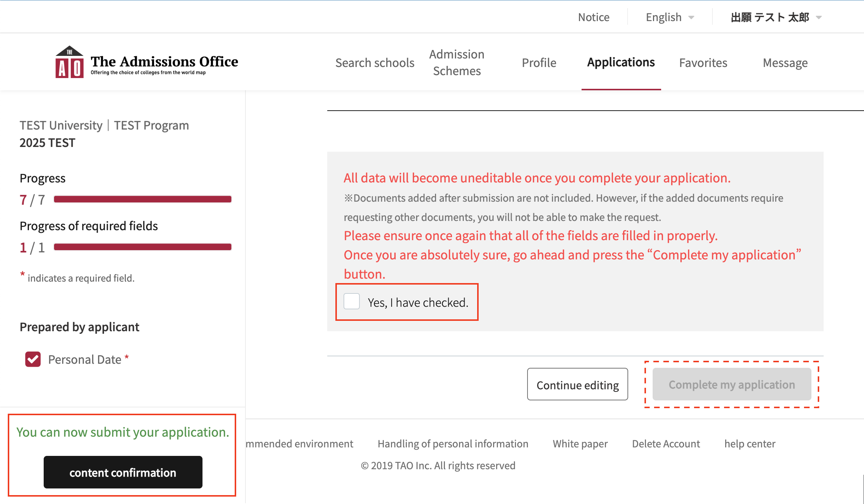Screen dimensions: 864x504
Task: Open the Favorites tab
Action: (x=703, y=63)
